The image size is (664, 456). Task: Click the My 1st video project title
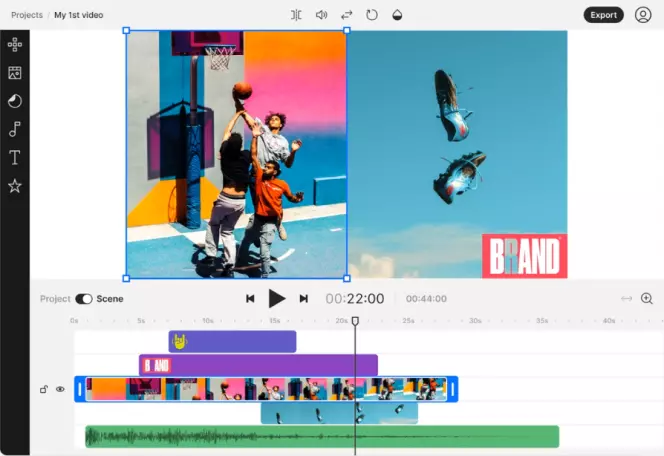[79, 15]
